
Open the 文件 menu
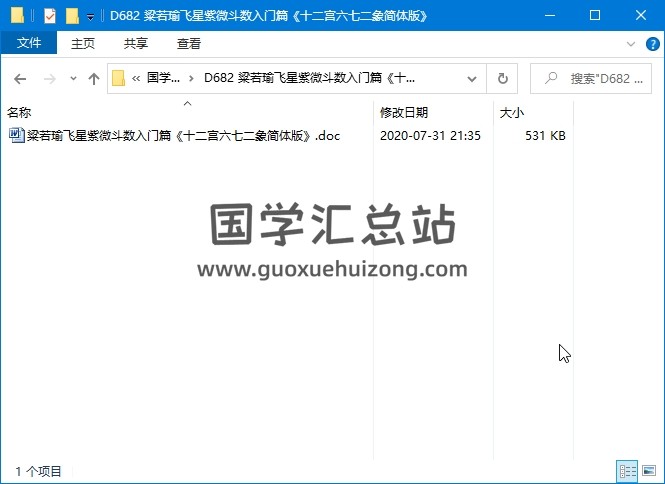(29, 44)
